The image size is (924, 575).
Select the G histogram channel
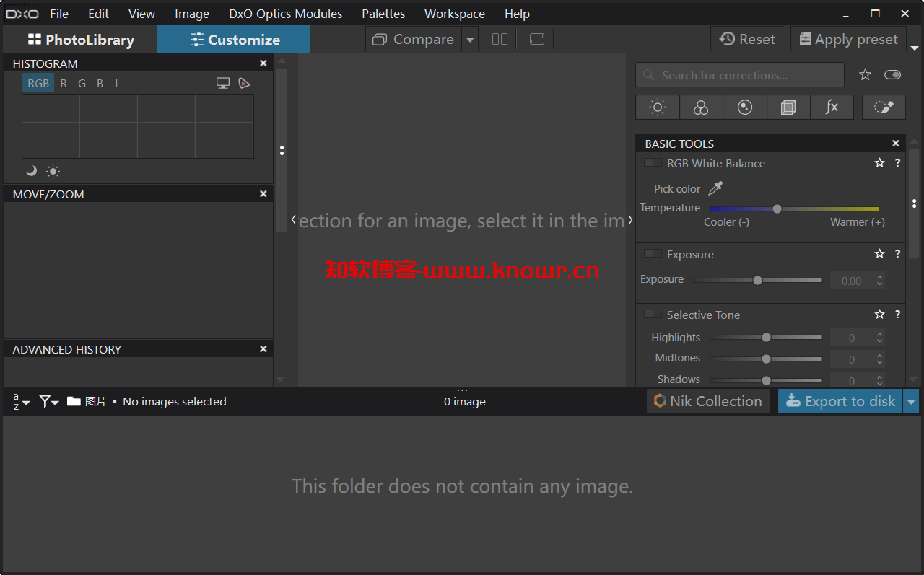[82, 84]
